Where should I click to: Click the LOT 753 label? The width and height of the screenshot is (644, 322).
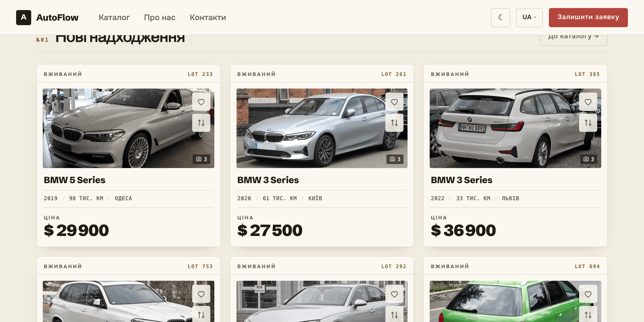[200, 266]
